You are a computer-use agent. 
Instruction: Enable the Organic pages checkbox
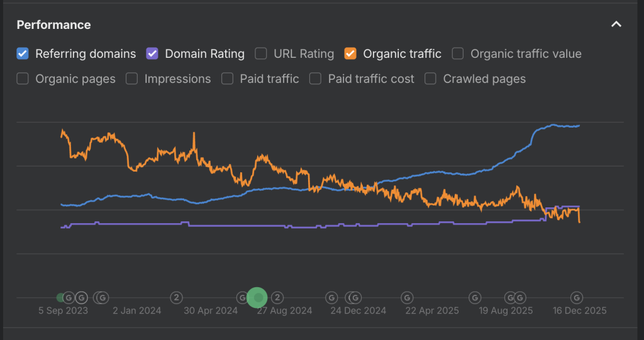23,79
